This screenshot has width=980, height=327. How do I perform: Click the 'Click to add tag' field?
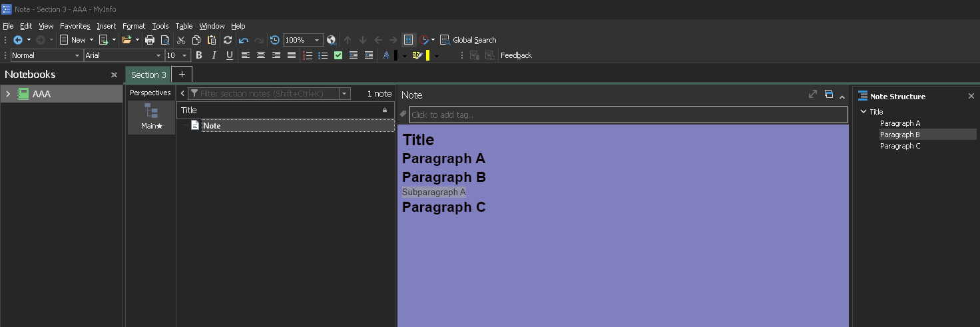click(628, 115)
